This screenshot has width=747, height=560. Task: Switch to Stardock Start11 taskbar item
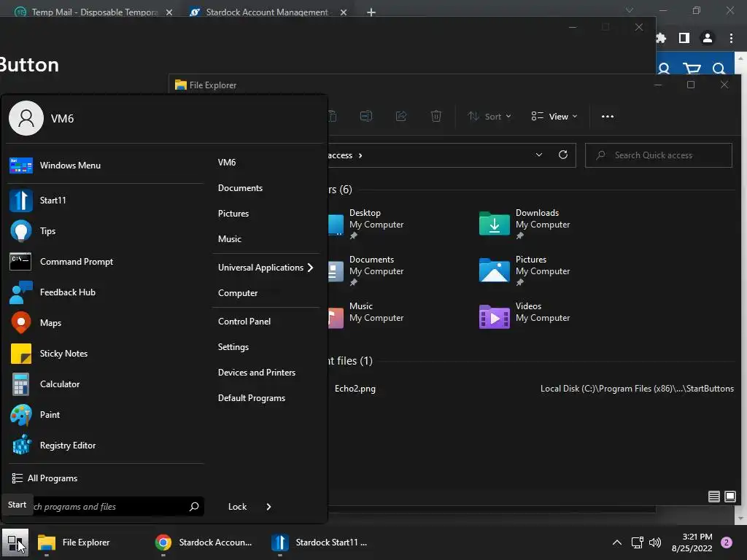[320, 542]
